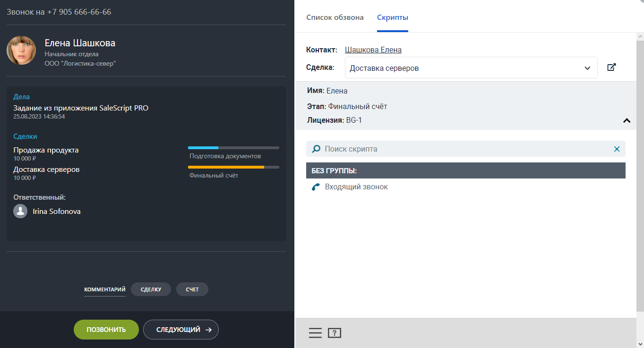Open deal in new window icon
This screenshot has height=348, width=644.
[x=611, y=68]
